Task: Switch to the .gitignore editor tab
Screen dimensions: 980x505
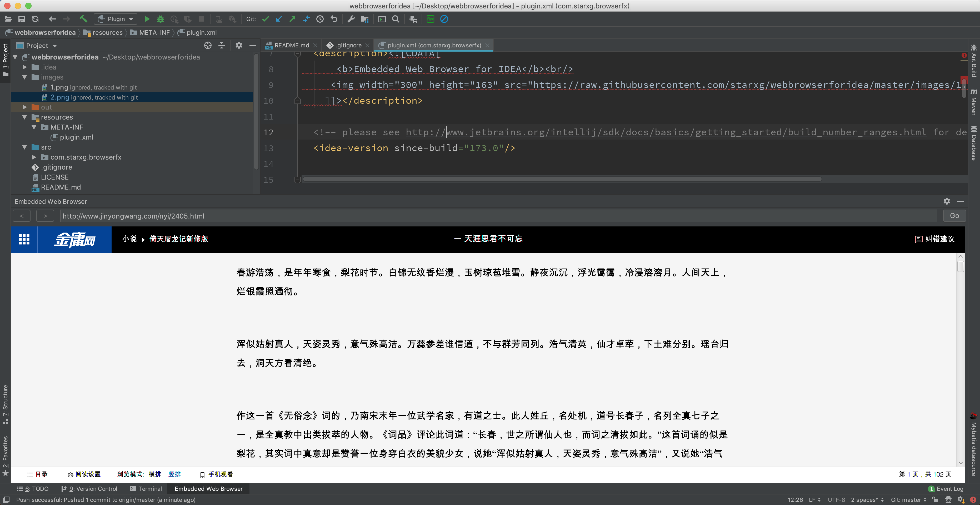Action: coord(348,45)
